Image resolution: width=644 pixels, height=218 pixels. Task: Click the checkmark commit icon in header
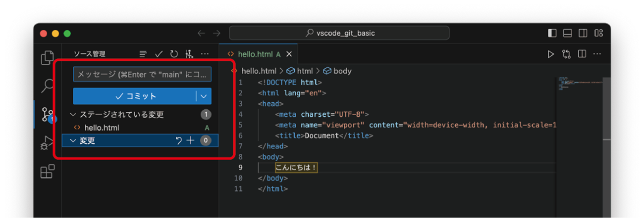159,54
